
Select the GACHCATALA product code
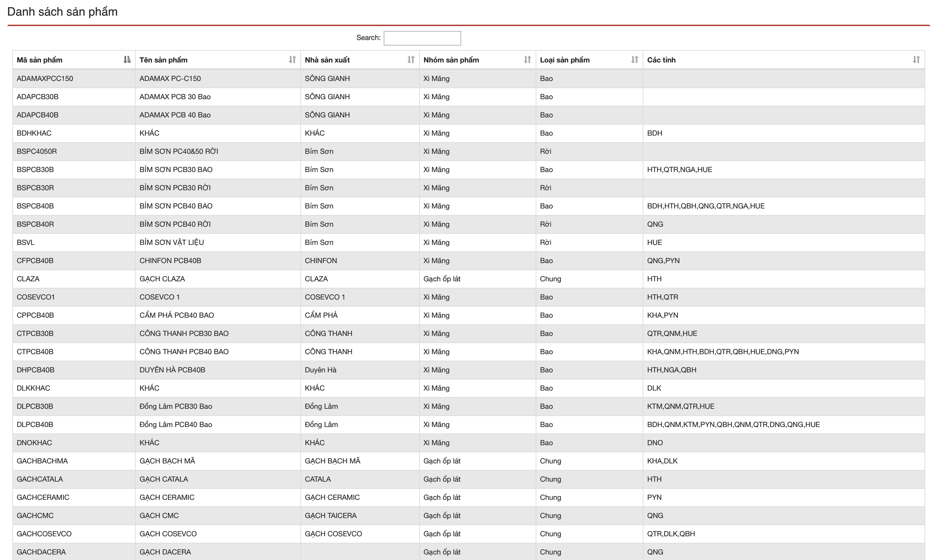click(x=40, y=479)
